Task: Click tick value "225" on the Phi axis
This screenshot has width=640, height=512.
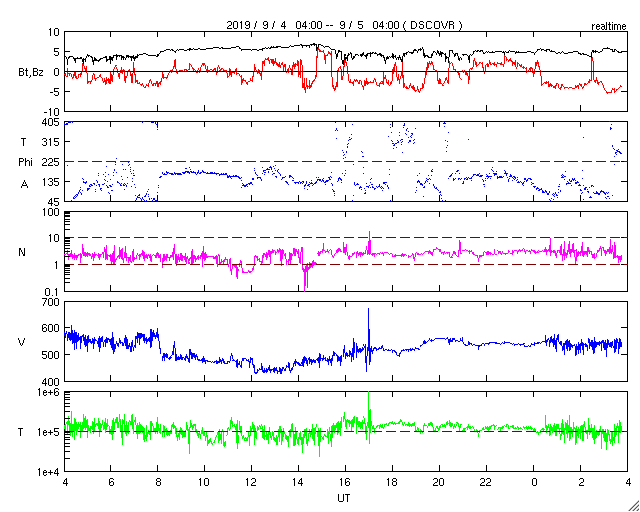Action: coord(52,162)
